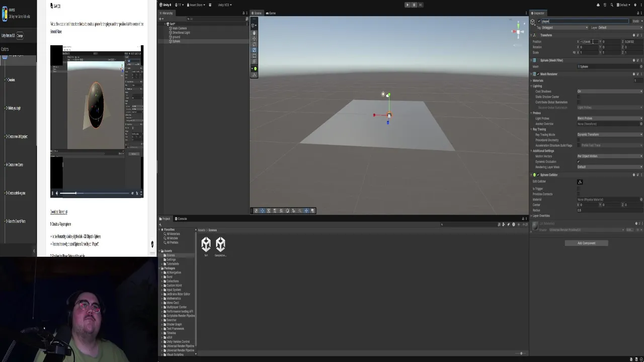Open the Mesh object picker circle

tap(641, 66)
